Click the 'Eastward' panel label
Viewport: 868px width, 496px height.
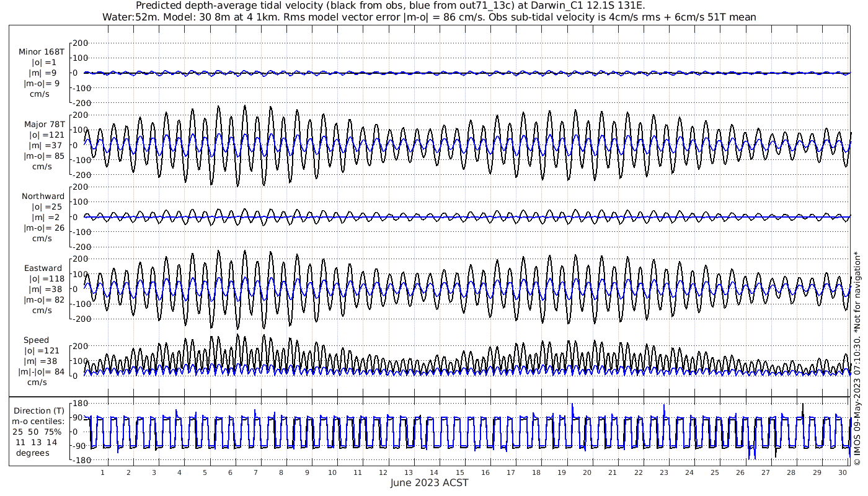[43, 268]
